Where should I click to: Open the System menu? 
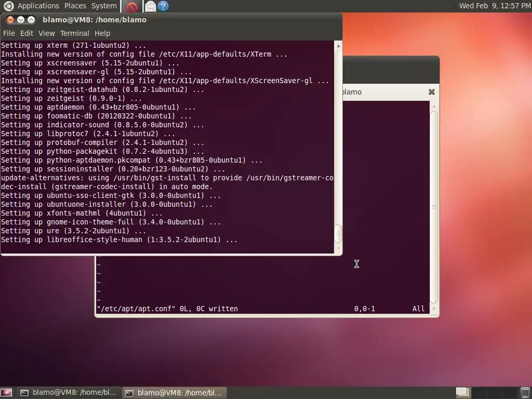coord(104,6)
